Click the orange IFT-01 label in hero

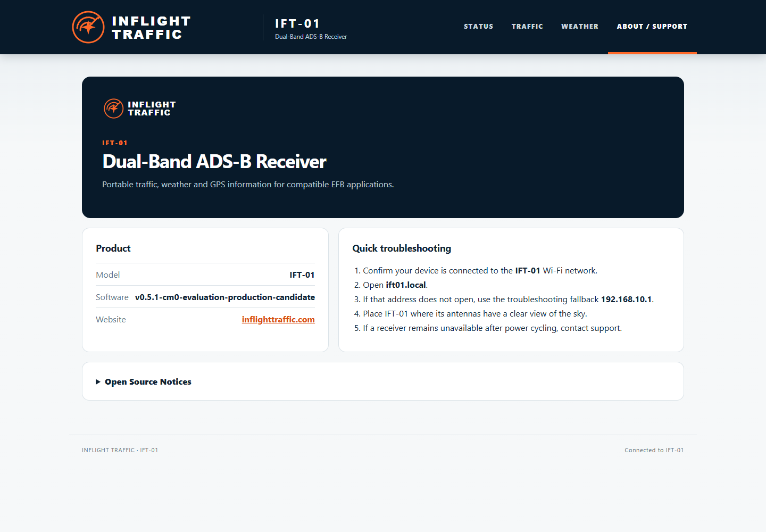(x=115, y=143)
